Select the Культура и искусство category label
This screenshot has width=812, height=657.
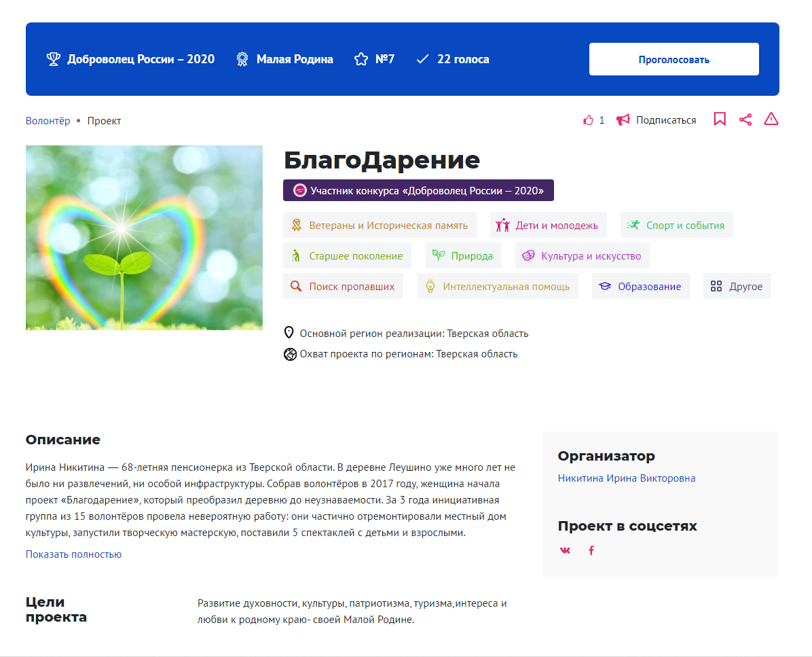coord(591,256)
